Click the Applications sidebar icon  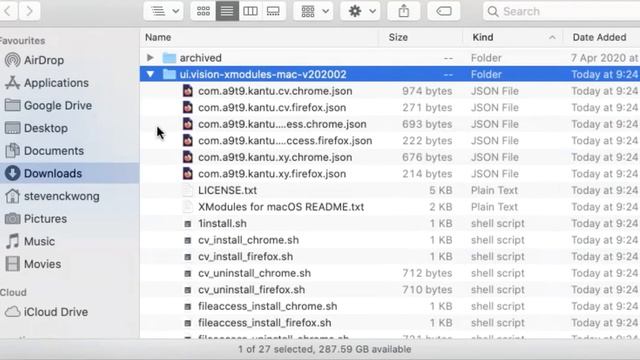click(12, 83)
